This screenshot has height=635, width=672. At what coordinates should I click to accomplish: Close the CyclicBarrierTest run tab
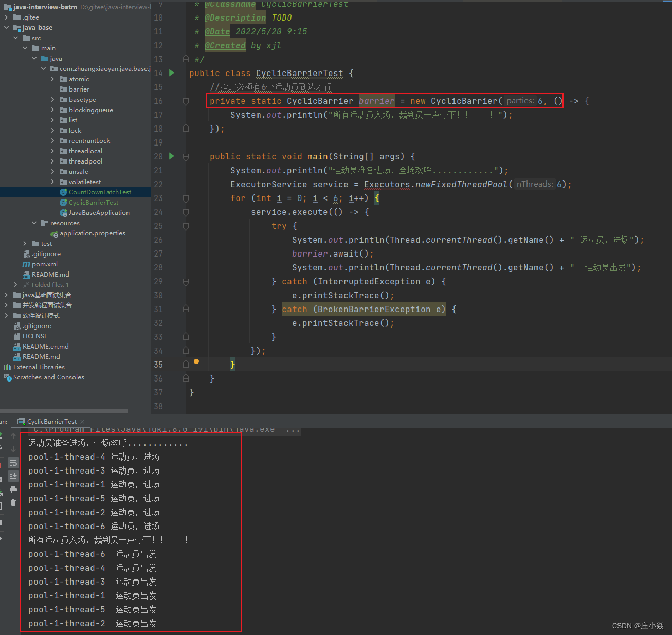coord(82,422)
